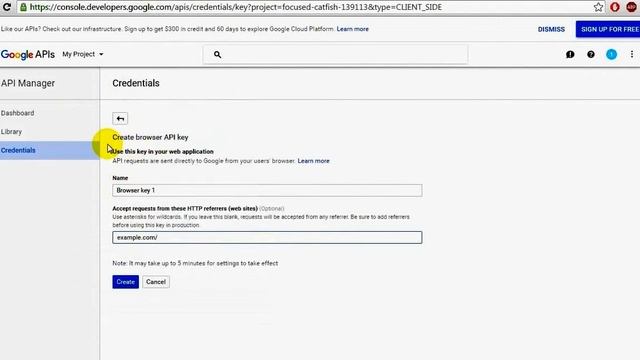Open Learn more link in top banner
Screen dimensions: 640x360
[352, 29]
